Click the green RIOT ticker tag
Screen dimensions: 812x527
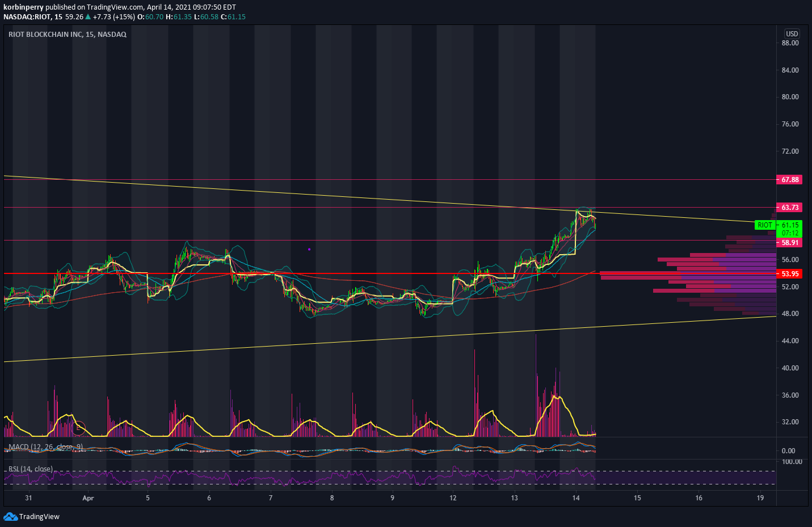point(765,225)
